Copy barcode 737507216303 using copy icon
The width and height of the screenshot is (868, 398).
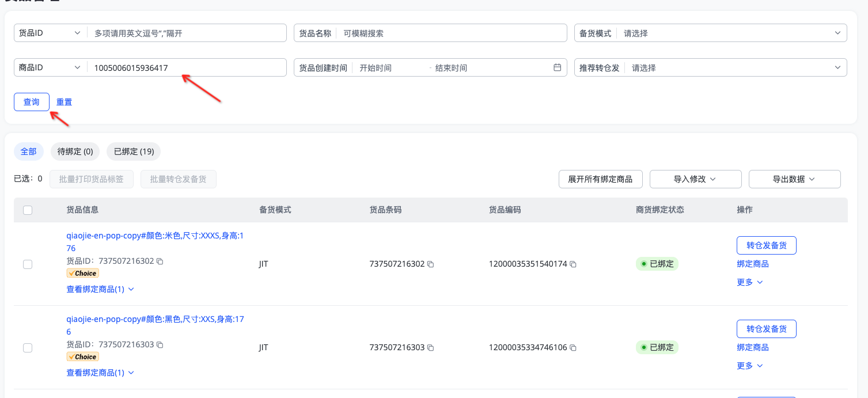430,348
